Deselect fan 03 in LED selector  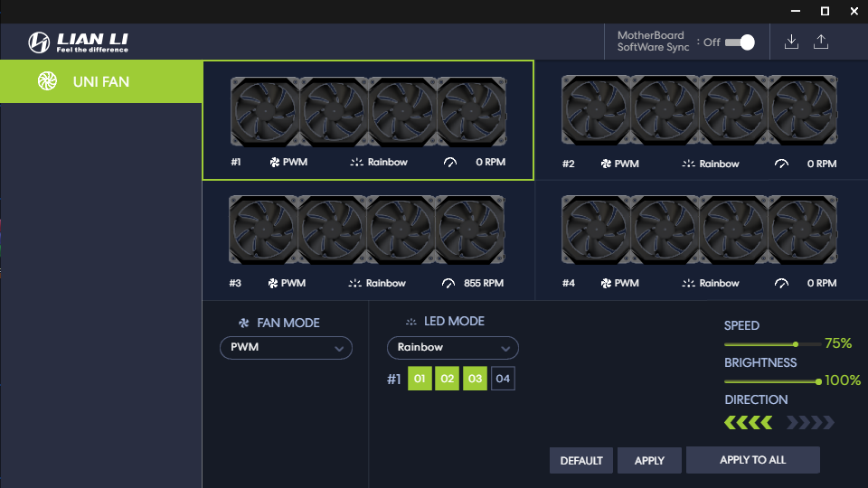click(x=475, y=379)
